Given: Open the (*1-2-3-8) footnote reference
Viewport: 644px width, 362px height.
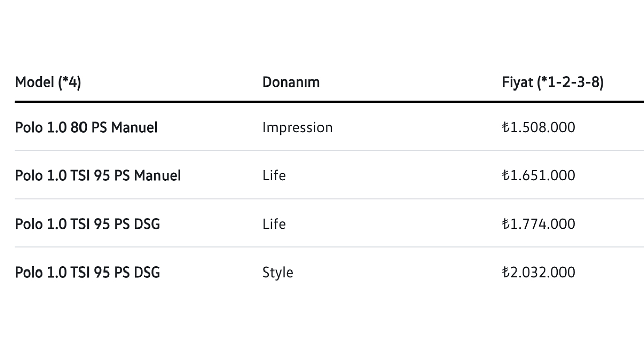Looking at the screenshot, I should pos(570,82).
